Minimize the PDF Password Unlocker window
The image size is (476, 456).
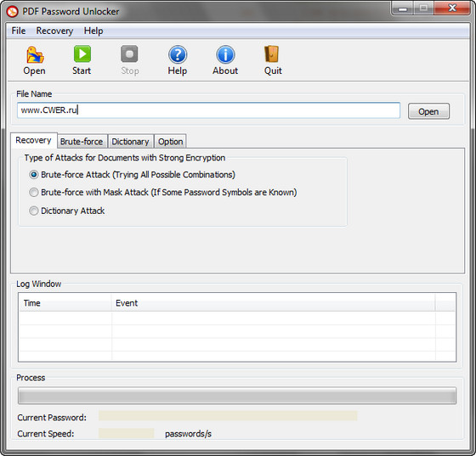tap(403, 8)
